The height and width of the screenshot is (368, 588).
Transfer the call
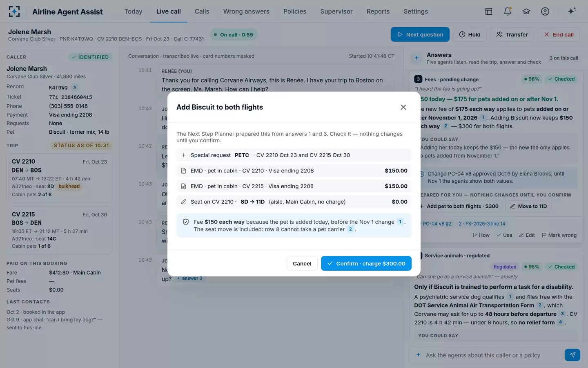pos(512,34)
